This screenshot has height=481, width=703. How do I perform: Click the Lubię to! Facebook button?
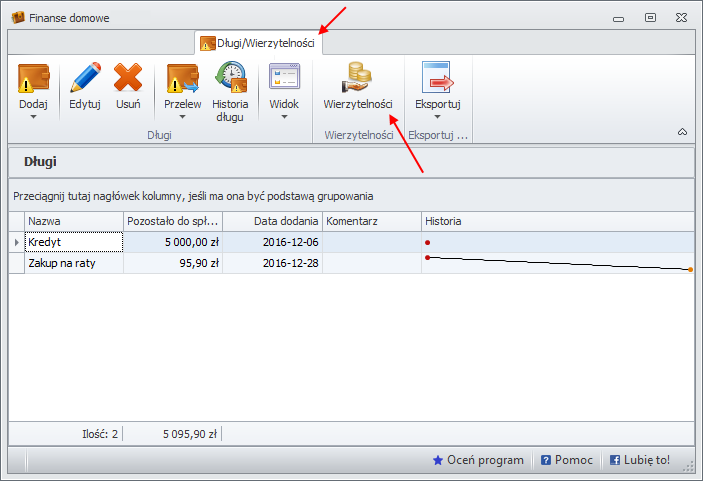tap(640, 460)
